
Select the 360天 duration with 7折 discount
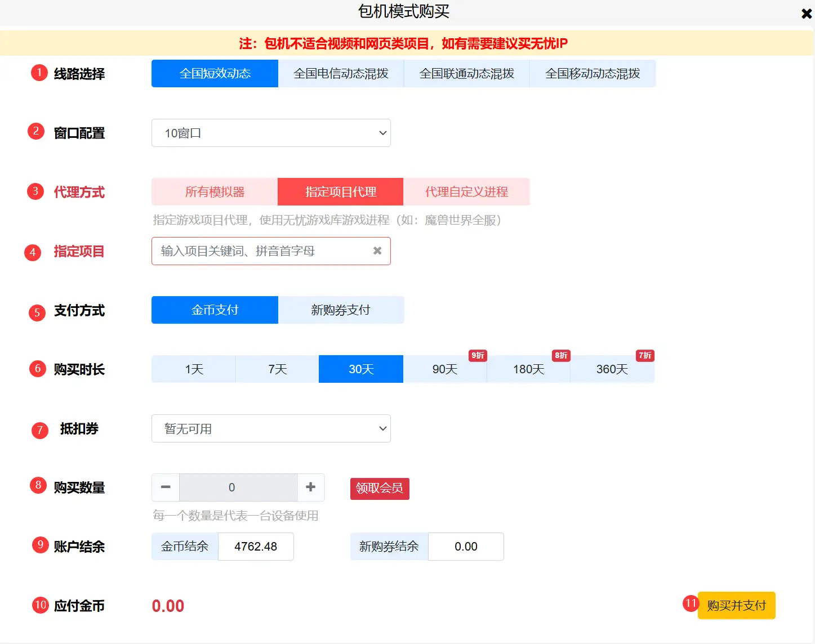pyautogui.click(x=612, y=369)
